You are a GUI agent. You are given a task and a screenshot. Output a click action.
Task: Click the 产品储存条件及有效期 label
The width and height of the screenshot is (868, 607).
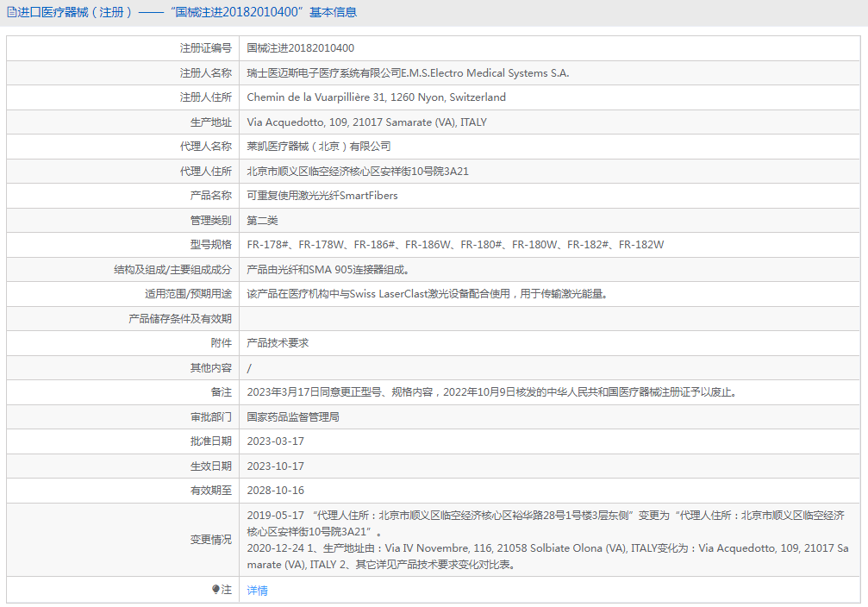point(180,319)
